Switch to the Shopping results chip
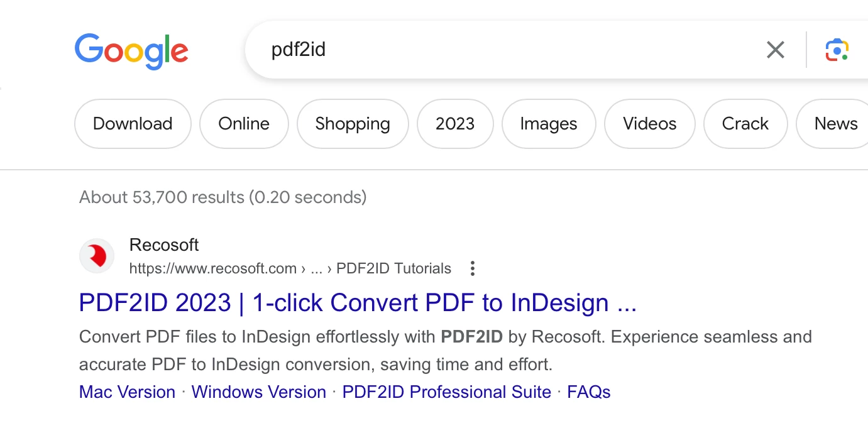The width and height of the screenshot is (868, 445). point(353,124)
